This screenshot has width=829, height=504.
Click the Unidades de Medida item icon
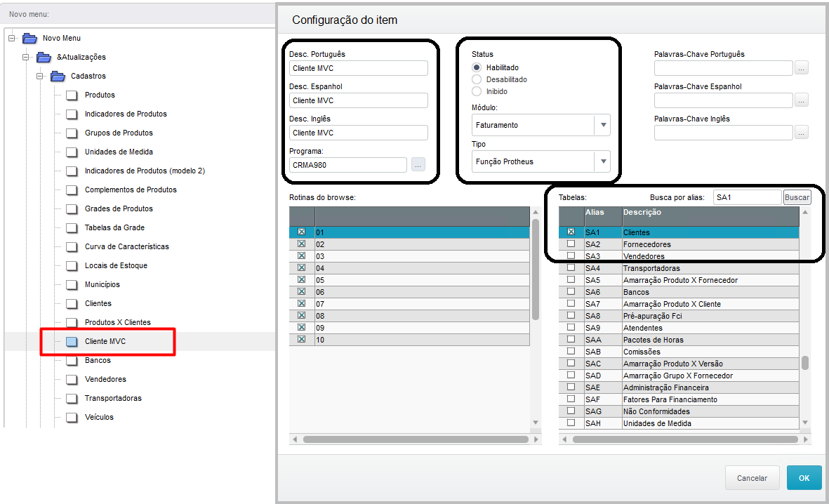coord(72,152)
